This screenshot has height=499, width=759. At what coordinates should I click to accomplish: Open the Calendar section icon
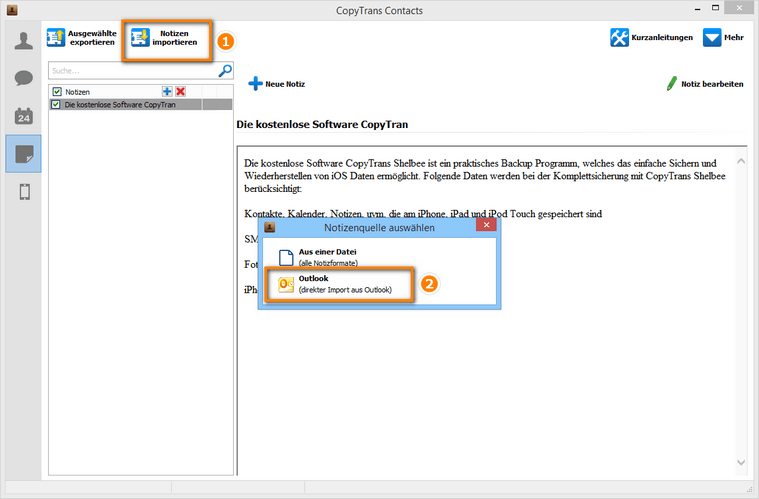(x=23, y=116)
